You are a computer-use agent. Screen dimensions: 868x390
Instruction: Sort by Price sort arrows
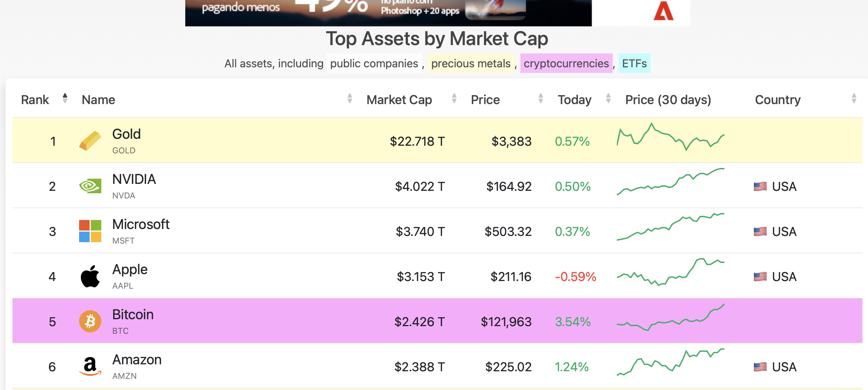541,99
